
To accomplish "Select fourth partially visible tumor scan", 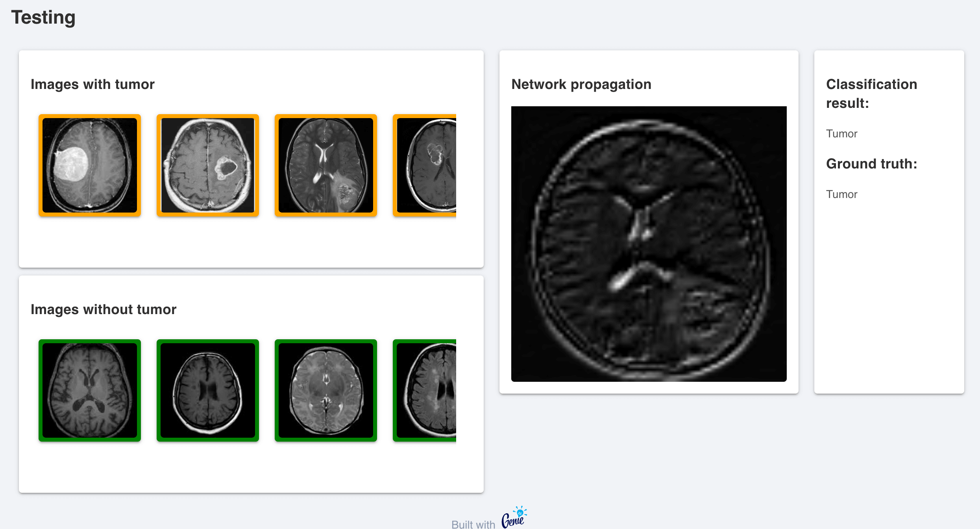I will pyautogui.click(x=425, y=165).
